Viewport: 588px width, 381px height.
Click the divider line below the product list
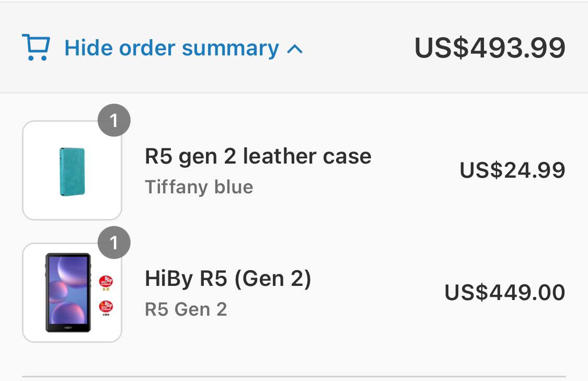(x=294, y=376)
